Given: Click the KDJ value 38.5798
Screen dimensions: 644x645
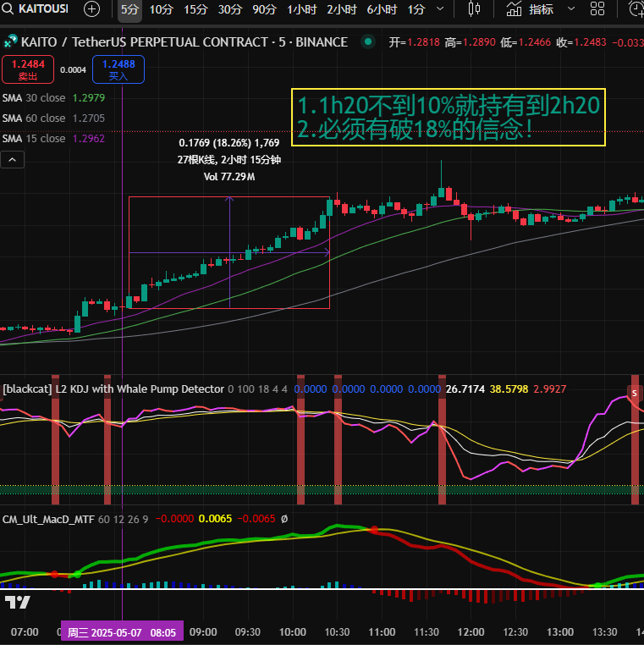Looking at the screenshot, I should coord(509,389).
